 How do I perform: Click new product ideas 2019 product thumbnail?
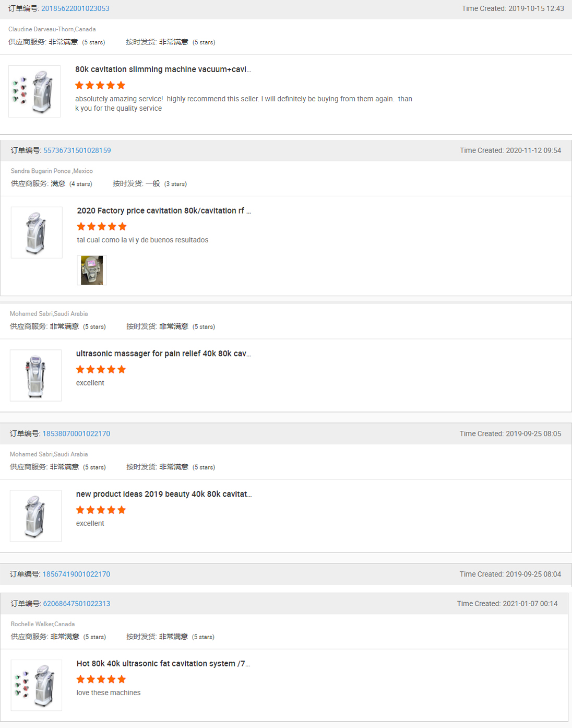[35, 516]
